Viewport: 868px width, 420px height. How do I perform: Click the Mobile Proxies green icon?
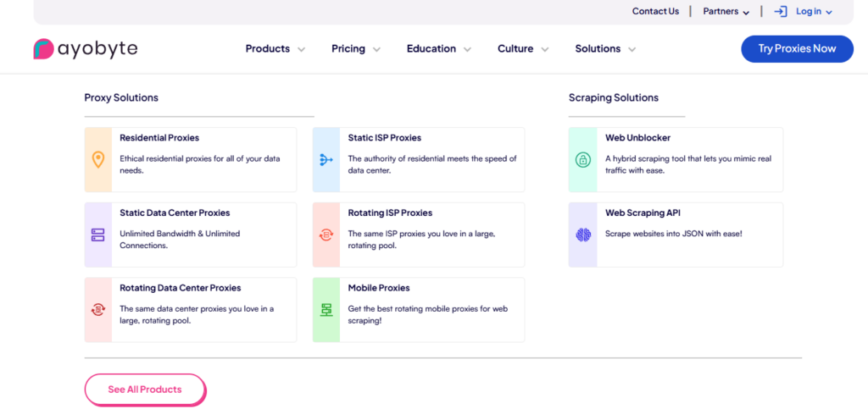tap(326, 310)
